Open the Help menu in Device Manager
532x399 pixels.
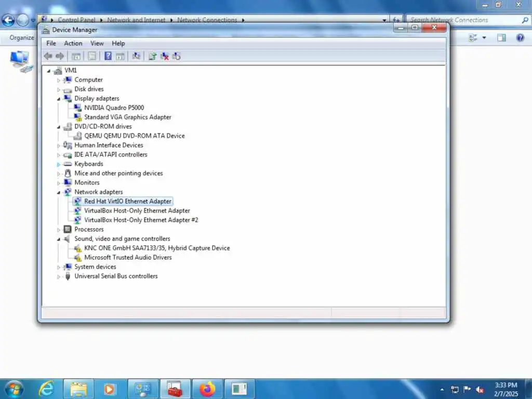pos(118,43)
